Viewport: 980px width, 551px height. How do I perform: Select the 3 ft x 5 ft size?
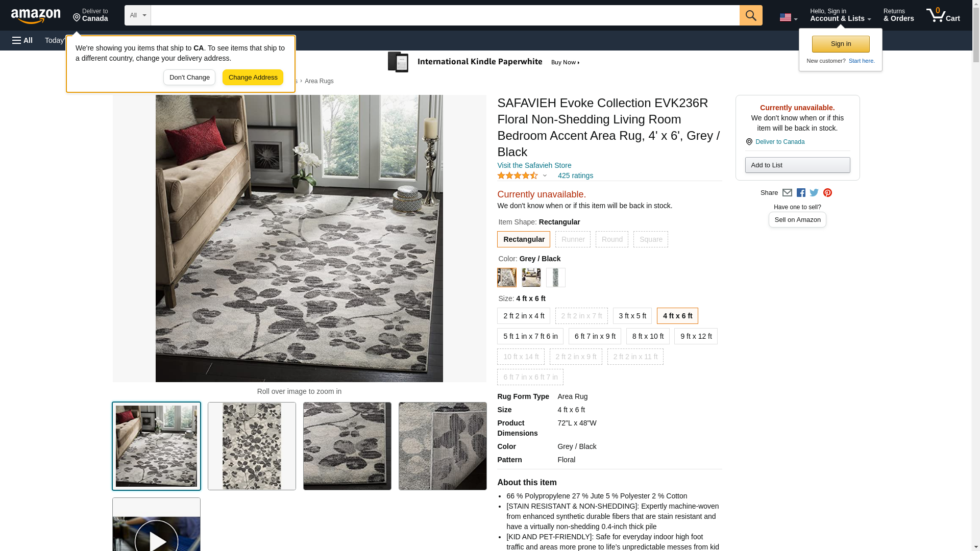632,316
